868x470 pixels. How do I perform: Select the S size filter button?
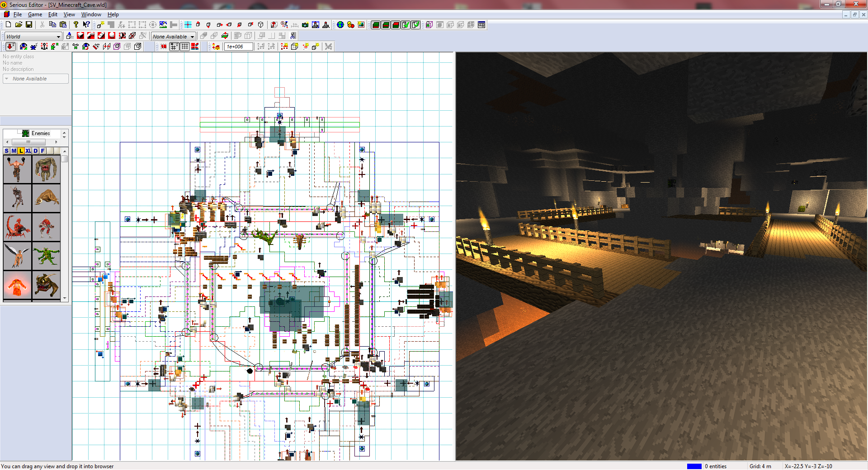7,151
